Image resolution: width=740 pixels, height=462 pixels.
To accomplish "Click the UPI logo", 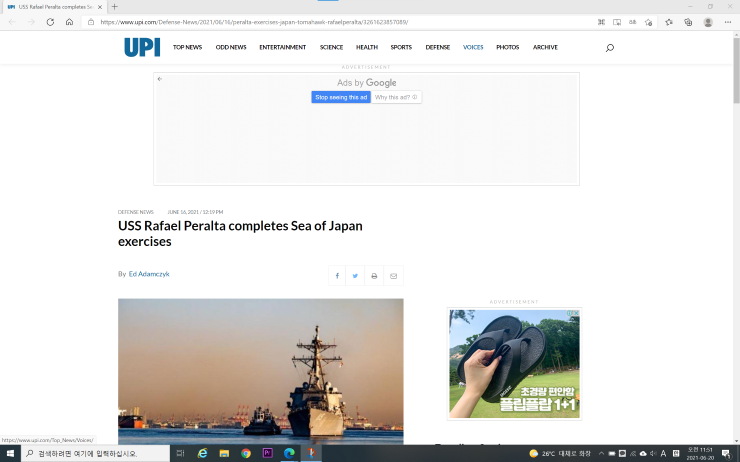I will 142,47.
